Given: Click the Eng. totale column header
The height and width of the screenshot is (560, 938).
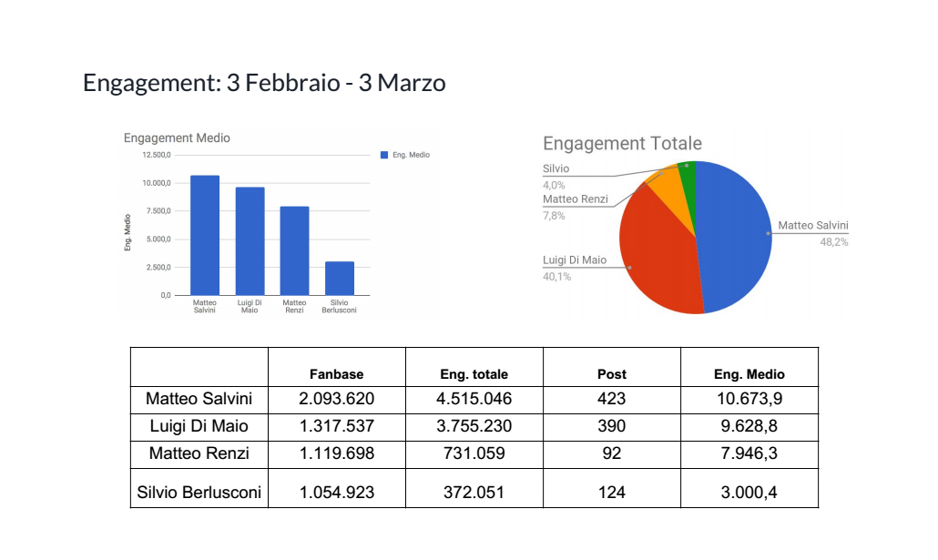Looking at the screenshot, I should (x=474, y=374).
